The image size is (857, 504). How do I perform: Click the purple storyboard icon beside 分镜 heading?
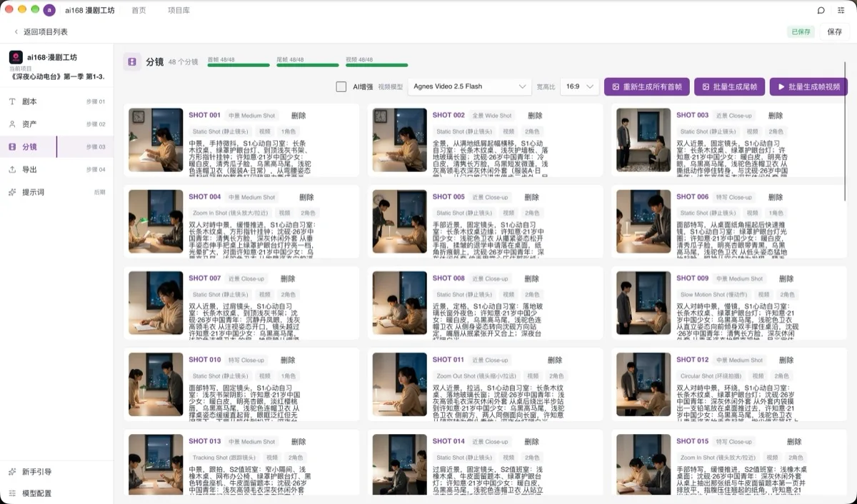[132, 62]
